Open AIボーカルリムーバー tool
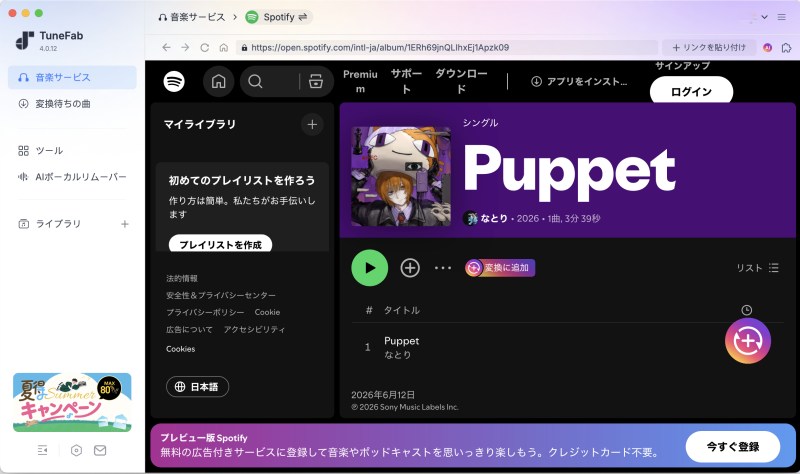This screenshot has width=800, height=474. (x=72, y=177)
